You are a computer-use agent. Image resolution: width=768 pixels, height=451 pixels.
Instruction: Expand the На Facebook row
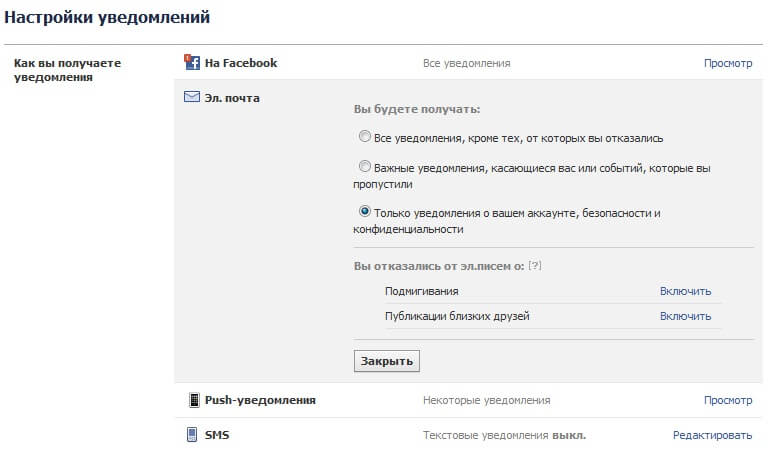(241, 63)
